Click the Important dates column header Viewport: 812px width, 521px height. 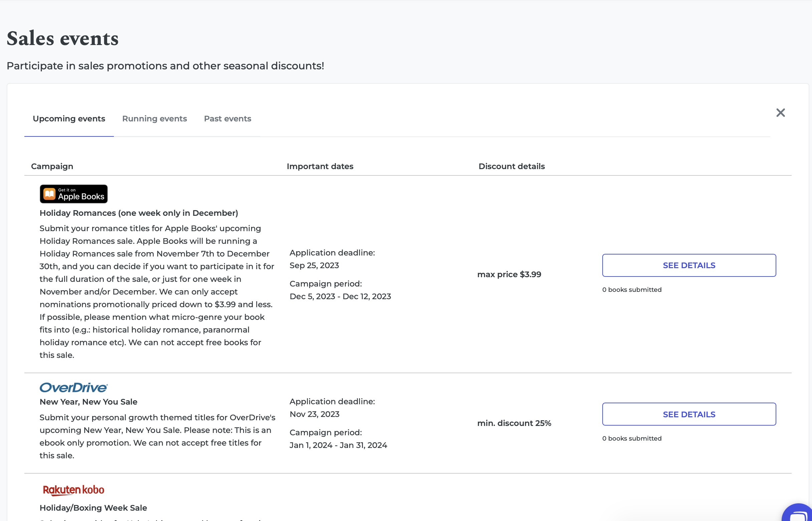(x=320, y=166)
